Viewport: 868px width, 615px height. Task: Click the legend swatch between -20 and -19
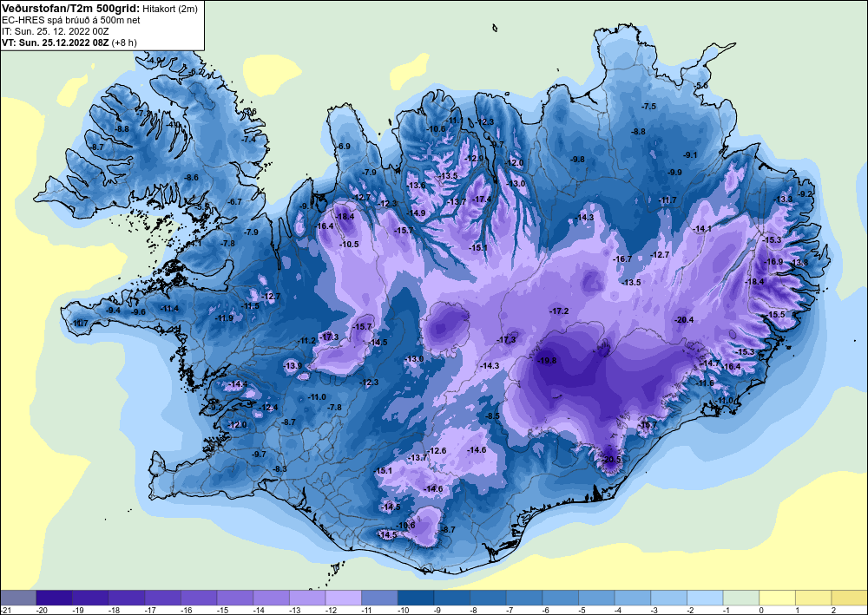[54, 598]
